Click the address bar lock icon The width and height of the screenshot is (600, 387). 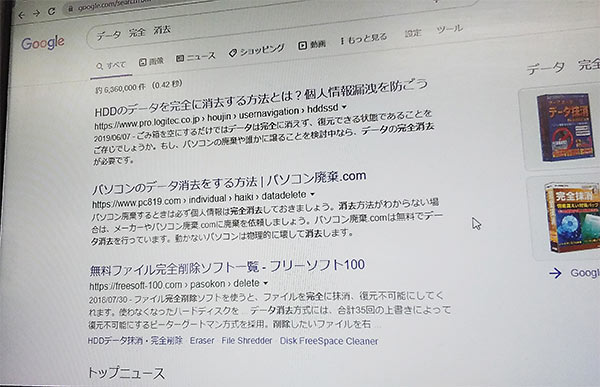click(x=70, y=8)
